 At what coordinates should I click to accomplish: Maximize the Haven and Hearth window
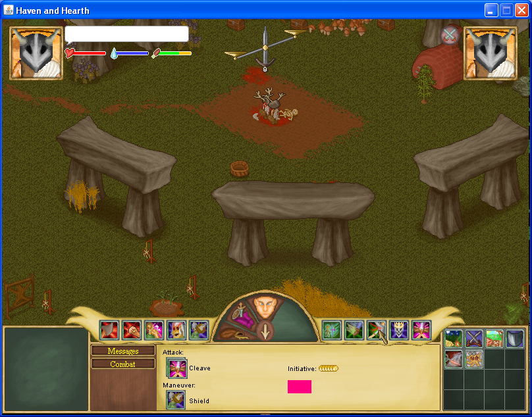(x=506, y=10)
